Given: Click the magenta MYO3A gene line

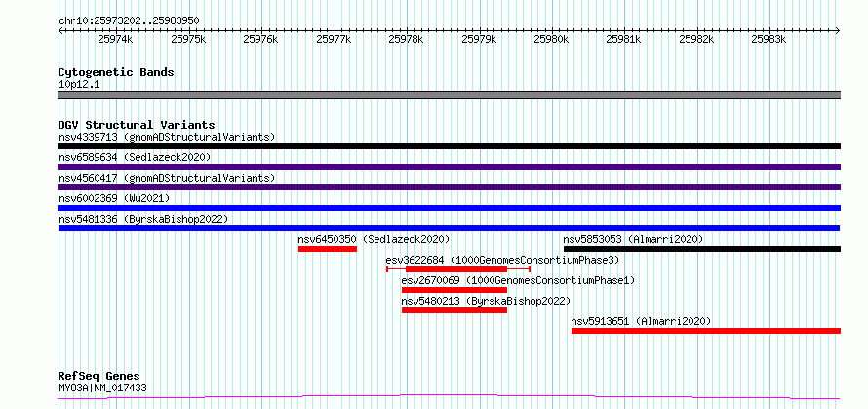Looking at the screenshot, I should pos(450,397).
